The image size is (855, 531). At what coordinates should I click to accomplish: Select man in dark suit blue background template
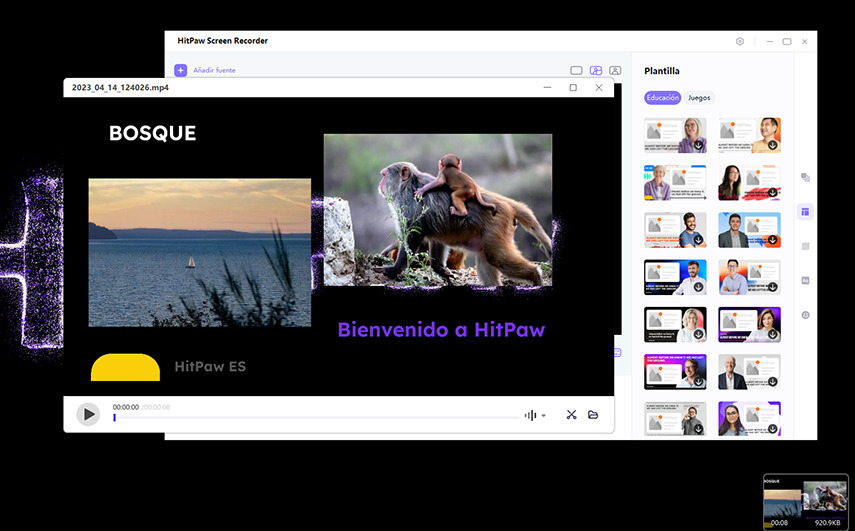(749, 230)
